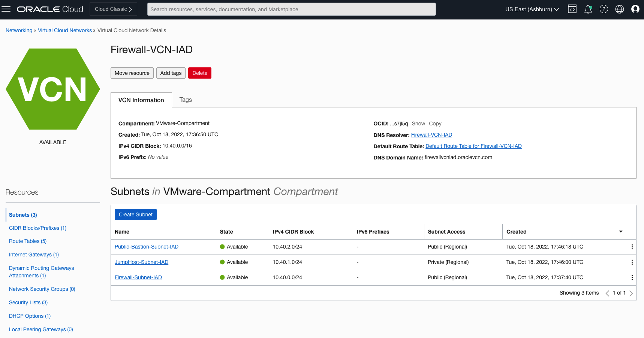Viewport: 644px width, 338px height.
Task: Go to the next page of subnets
Action: coord(631,293)
